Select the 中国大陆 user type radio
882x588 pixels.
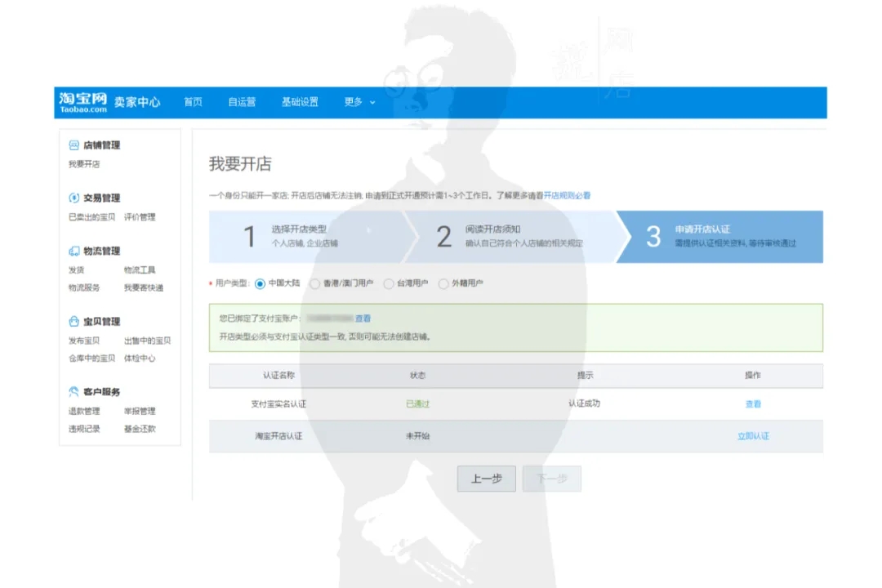point(260,284)
